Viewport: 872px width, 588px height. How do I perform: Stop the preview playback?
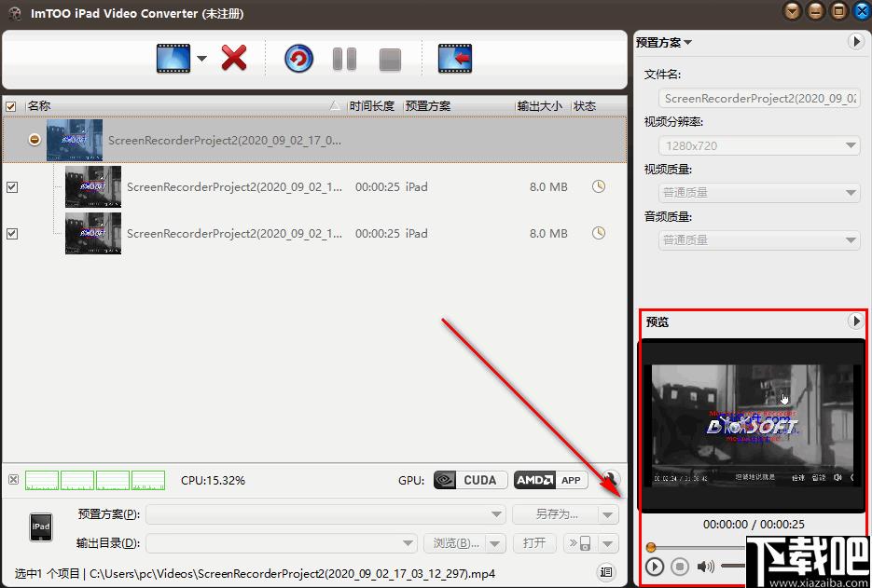[680, 567]
